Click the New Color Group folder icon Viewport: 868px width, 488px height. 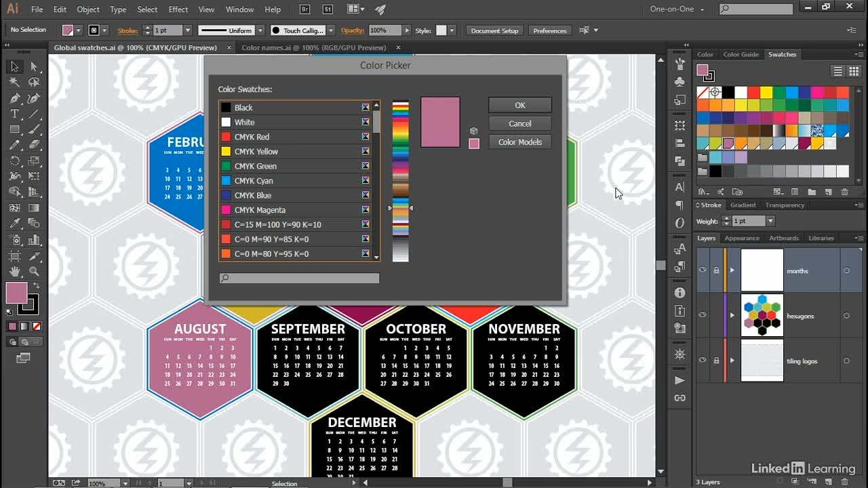click(x=810, y=192)
